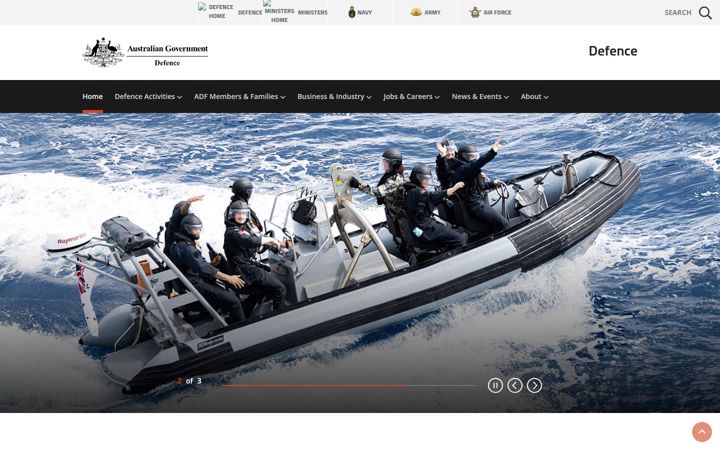Open the ARMY text link
Image resolution: width=720 pixels, height=450 pixels.
432,12
